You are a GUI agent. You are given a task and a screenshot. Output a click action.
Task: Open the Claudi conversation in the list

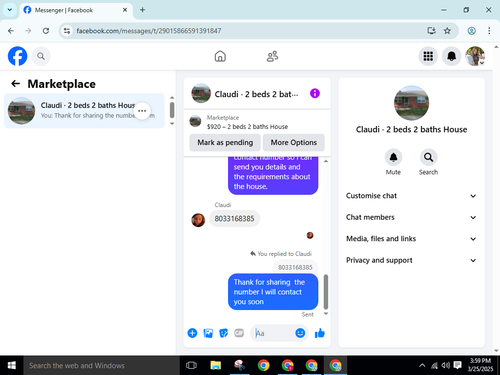pyautogui.click(x=84, y=111)
